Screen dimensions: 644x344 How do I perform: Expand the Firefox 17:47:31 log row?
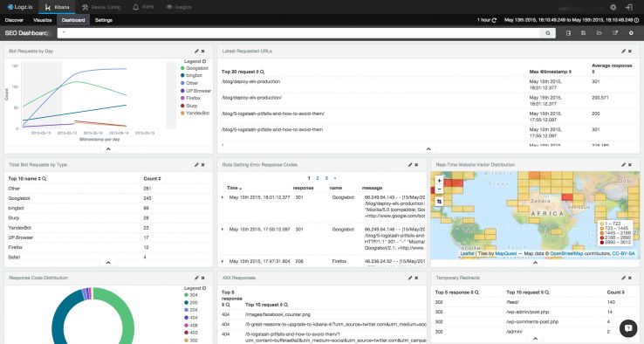pyautogui.click(x=223, y=261)
